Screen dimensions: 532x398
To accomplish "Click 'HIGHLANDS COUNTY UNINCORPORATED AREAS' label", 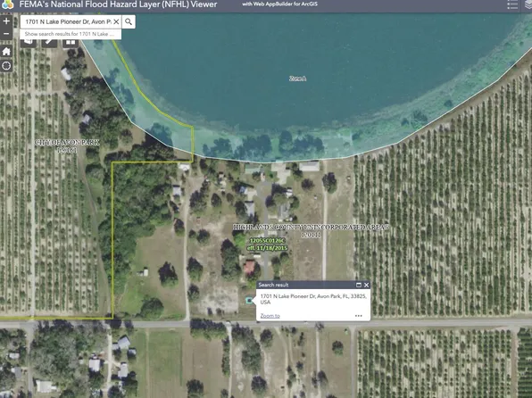I will (x=311, y=227).
